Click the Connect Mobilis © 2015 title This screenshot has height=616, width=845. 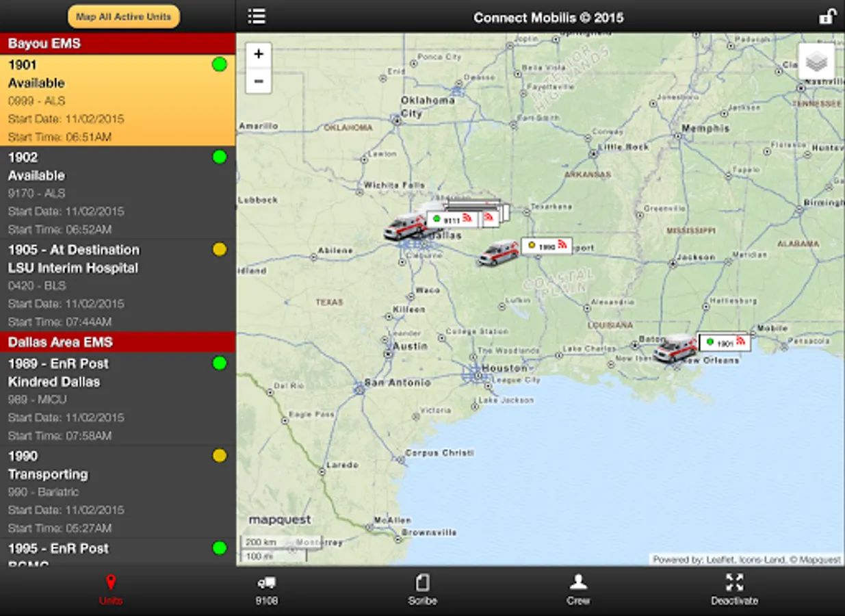548,18
